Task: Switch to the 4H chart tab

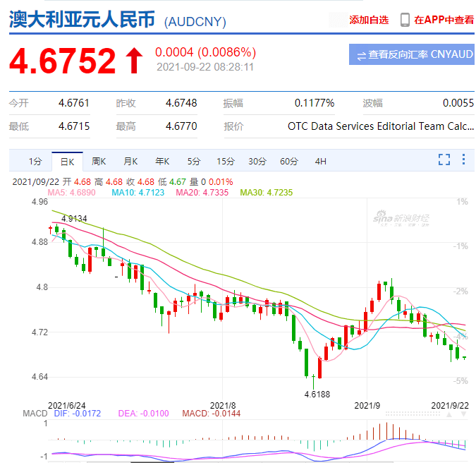Action: pyautogui.click(x=321, y=162)
